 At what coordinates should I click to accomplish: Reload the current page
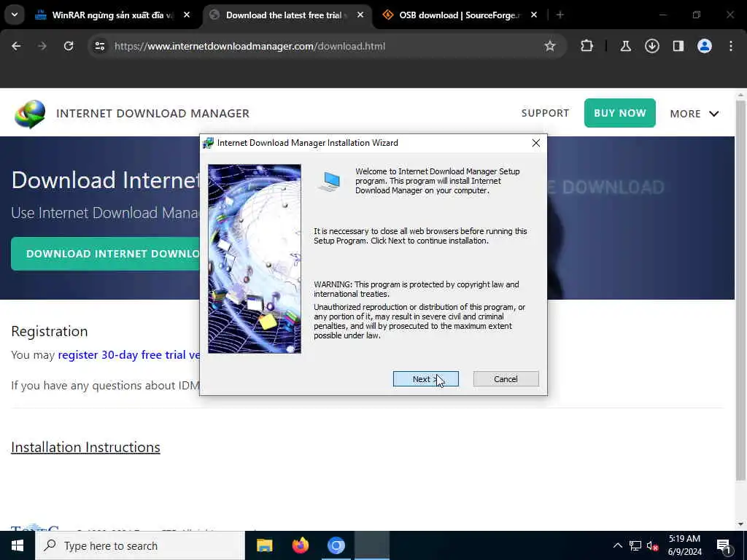(69, 46)
